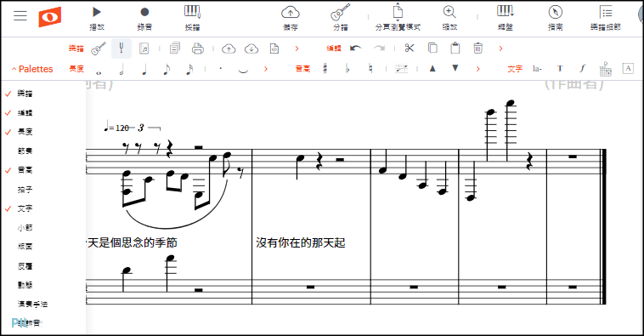Click the guitar instrument icon in 樂譜 toolbar
The image size is (644, 336).
99,48
